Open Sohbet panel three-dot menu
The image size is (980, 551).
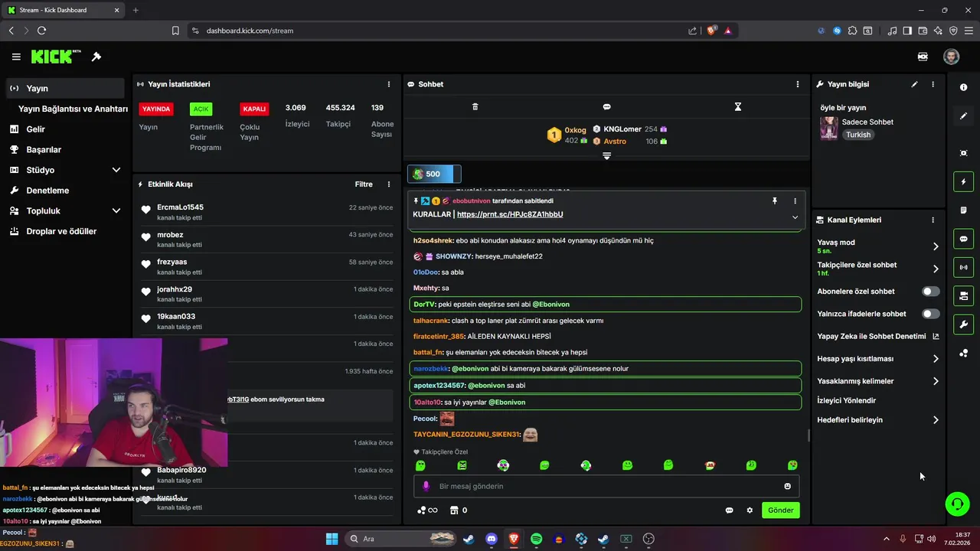click(x=798, y=84)
